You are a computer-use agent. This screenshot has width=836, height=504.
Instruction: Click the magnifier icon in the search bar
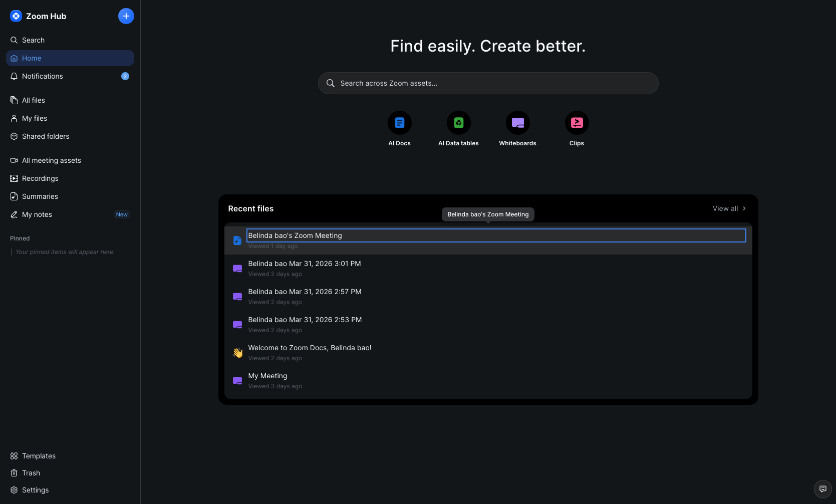pyautogui.click(x=331, y=83)
